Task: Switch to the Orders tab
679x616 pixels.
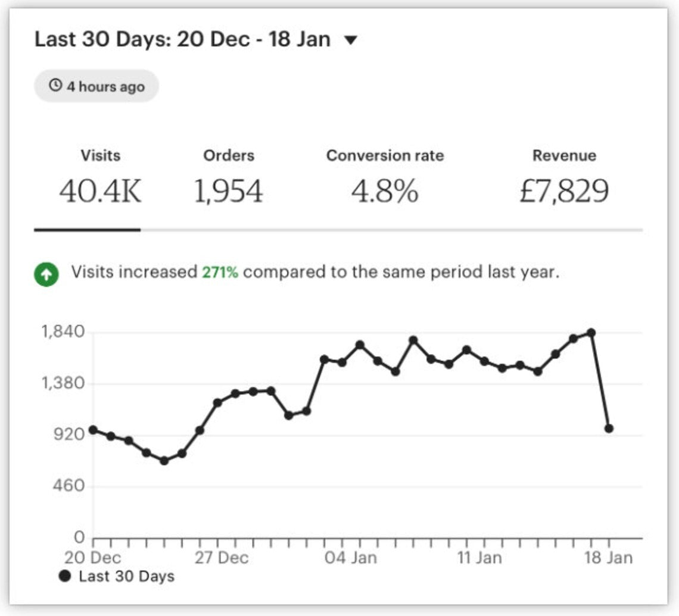Action: click(x=229, y=179)
